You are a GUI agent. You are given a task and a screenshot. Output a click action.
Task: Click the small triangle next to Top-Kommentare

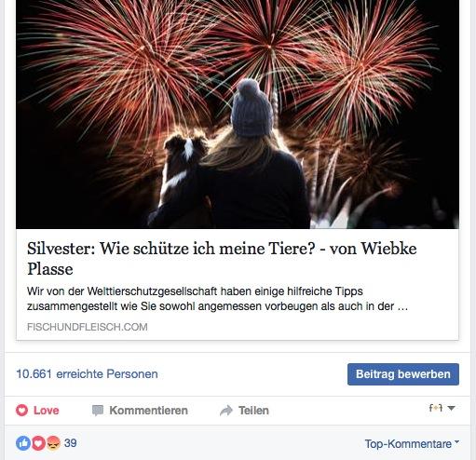(456, 441)
